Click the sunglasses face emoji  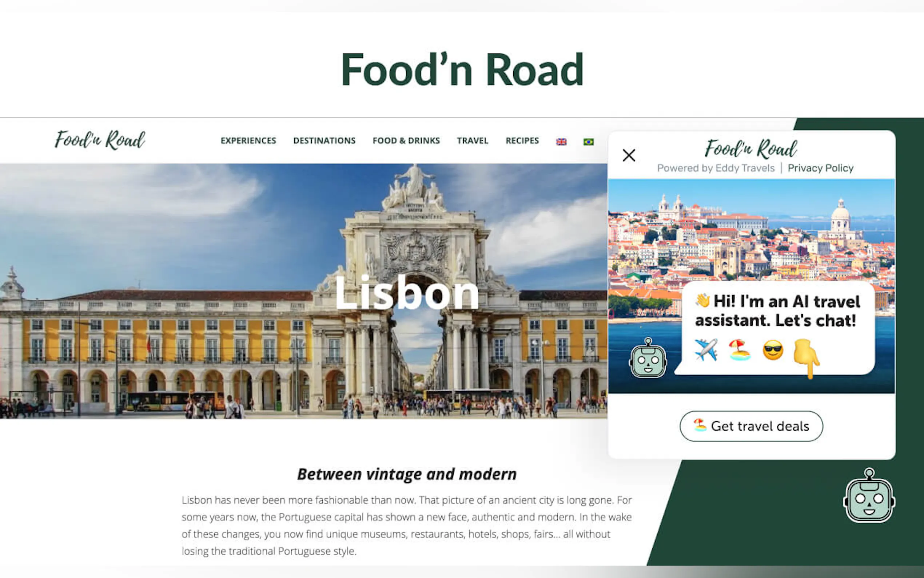(x=773, y=350)
